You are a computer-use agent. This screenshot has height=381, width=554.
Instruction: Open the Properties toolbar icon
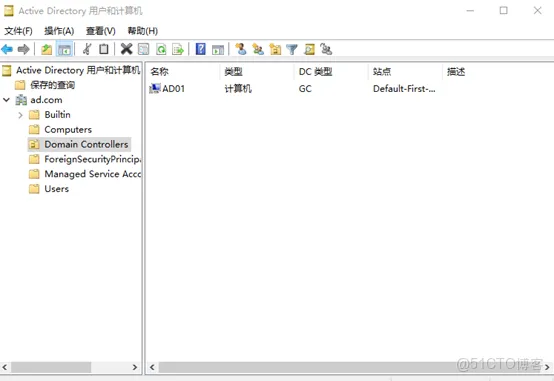[x=143, y=49]
